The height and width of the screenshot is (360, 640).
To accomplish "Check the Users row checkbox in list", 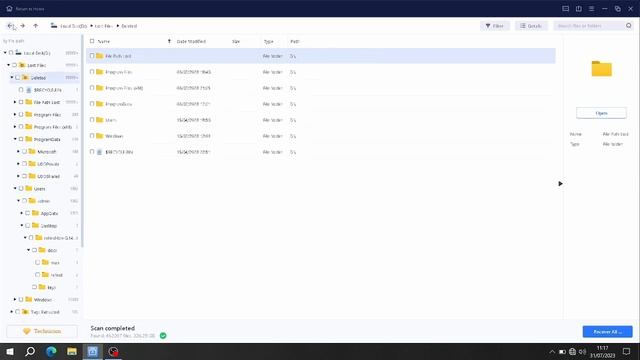I will tap(92, 120).
